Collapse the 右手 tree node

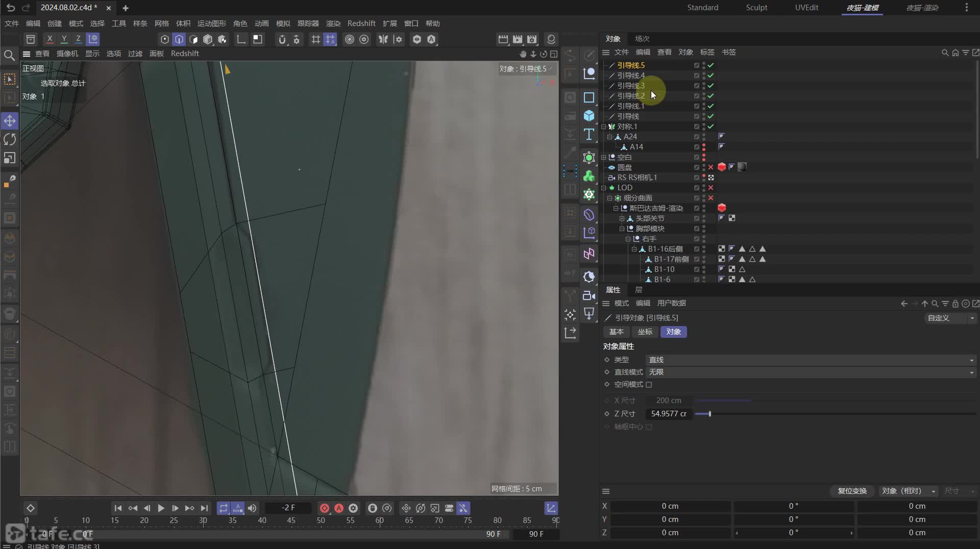628,239
